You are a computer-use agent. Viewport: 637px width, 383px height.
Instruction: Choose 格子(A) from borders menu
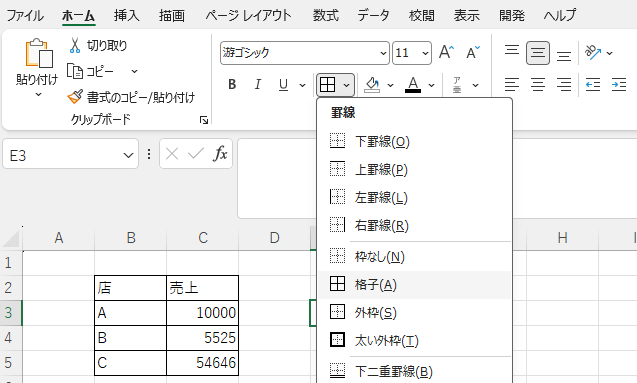tap(414, 284)
